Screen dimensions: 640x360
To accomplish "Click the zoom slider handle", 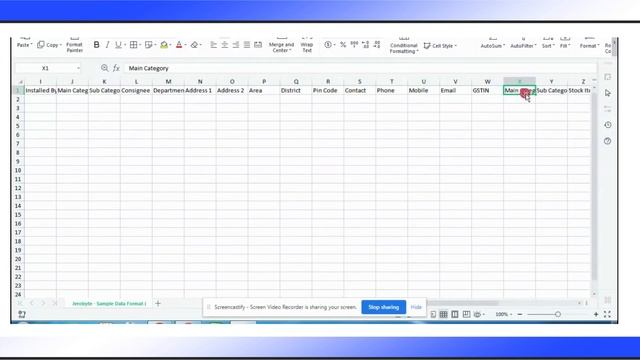I will click(558, 314).
